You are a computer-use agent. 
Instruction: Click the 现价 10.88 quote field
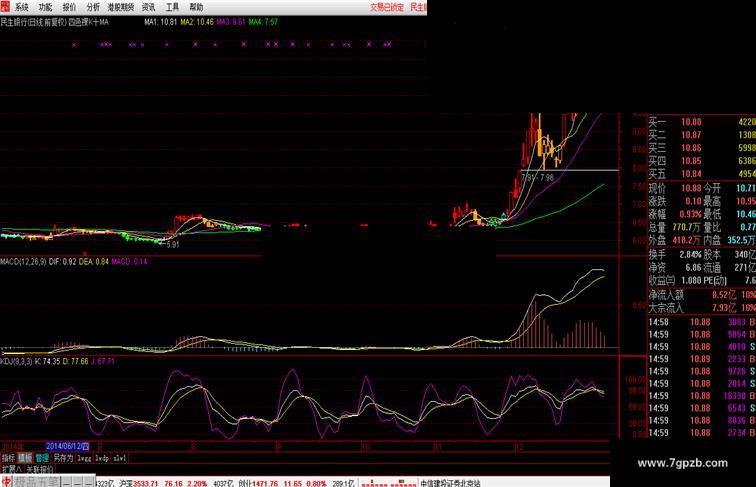[x=675, y=188]
